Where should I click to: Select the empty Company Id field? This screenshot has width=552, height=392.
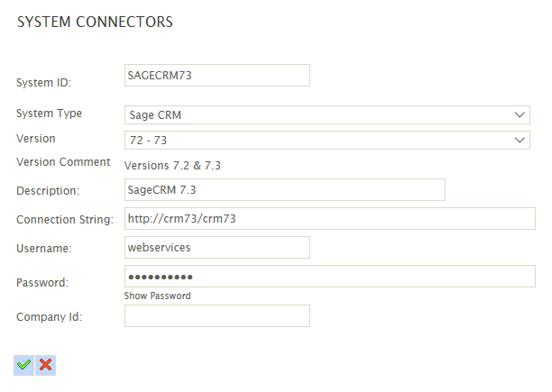click(x=216, y=315)
